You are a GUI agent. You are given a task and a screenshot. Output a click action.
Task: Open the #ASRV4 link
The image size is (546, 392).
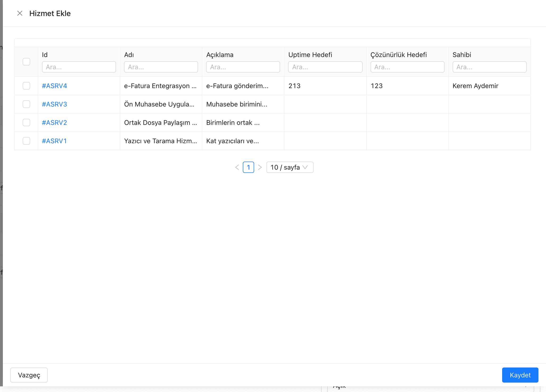click(54, 86)
